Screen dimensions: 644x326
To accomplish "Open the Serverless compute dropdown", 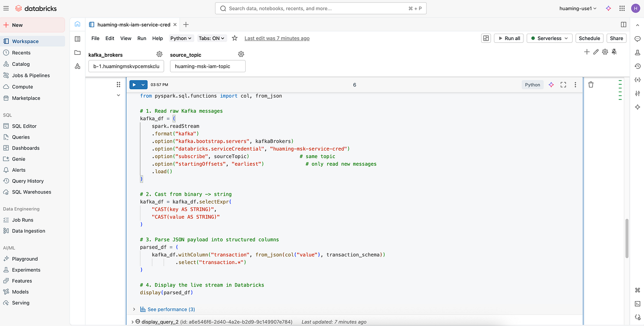I will 549,38.
